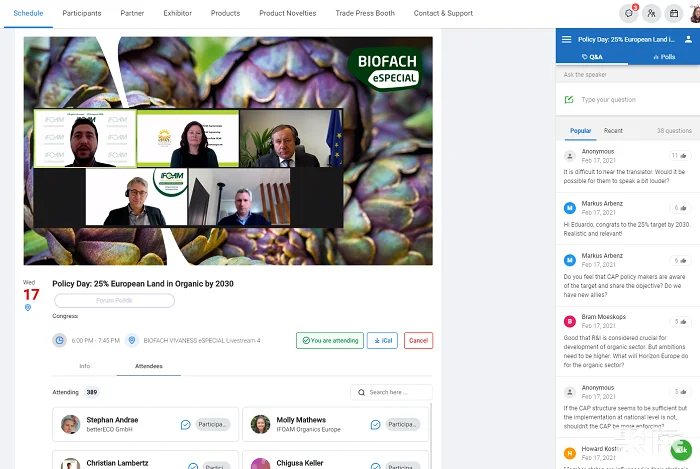The width and height of the screenshot is (700, 469).
Task: Open the Info tab of the session
Action: (x=85, y=367)
